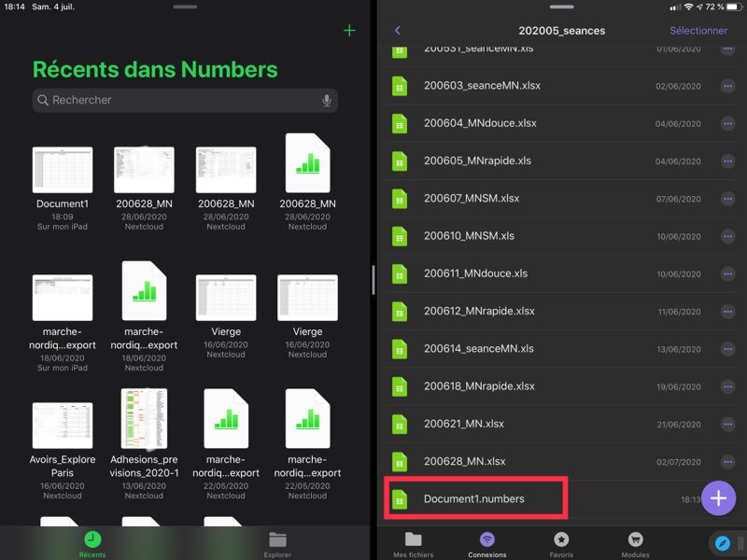Open the Connexions tab
This screenshot has height=560, width=747.
coord(486,544)
